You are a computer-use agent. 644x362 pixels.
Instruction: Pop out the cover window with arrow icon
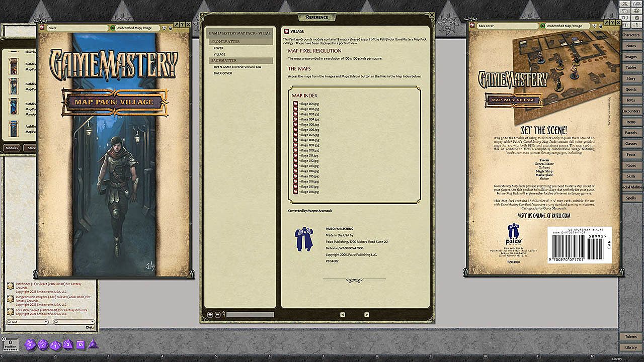point(176,24)
